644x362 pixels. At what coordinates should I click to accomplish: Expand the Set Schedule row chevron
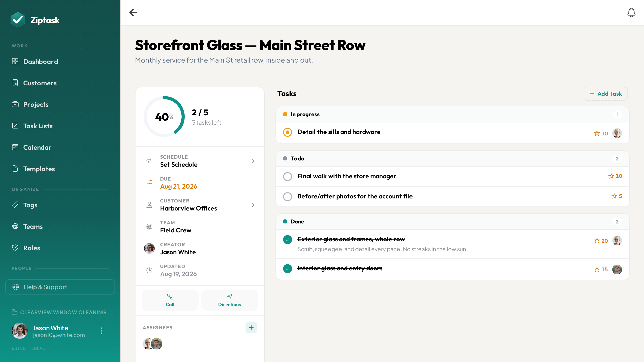(253, 161)
